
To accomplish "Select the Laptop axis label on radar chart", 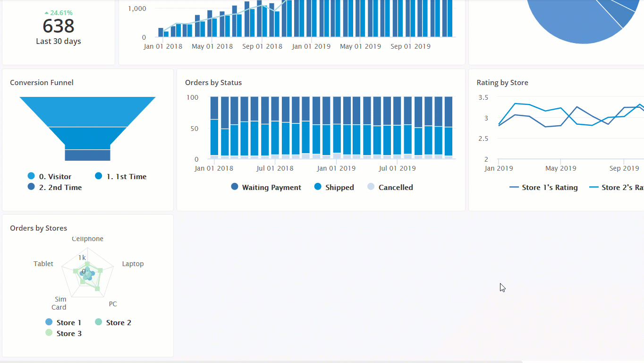I will [x=133, y=264].
